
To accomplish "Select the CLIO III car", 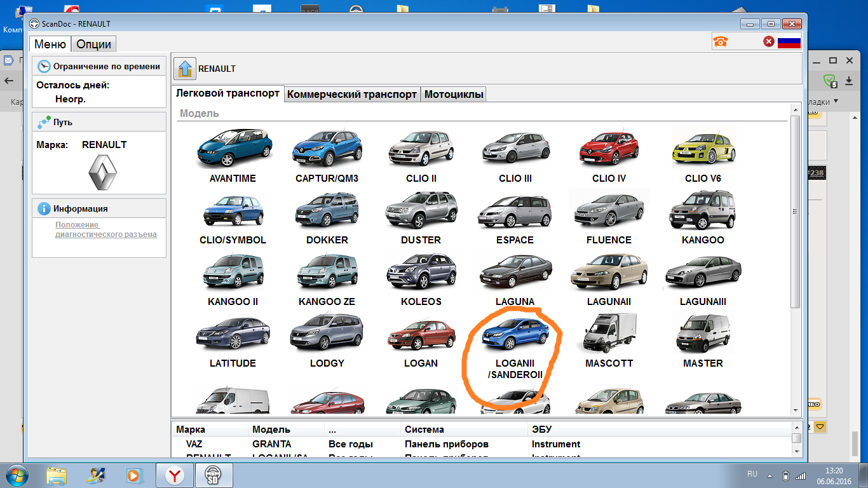I will point(515,154).
